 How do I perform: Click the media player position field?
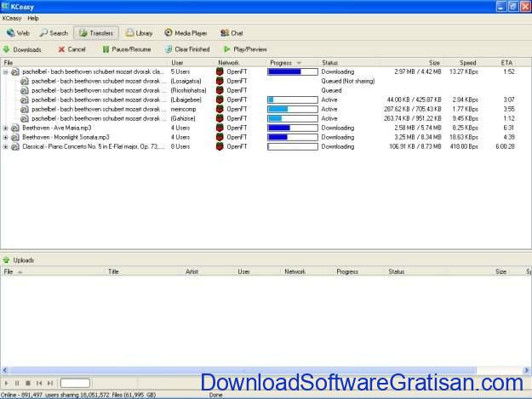click(75, 383)
